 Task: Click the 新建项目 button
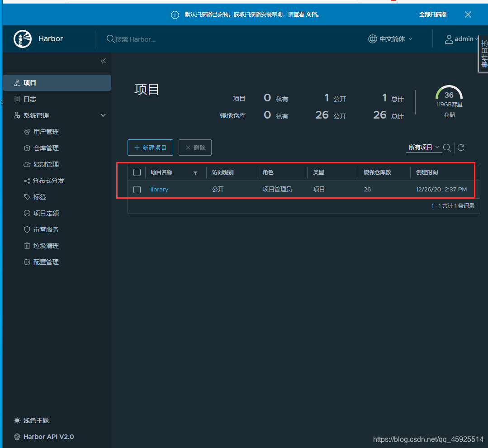tap(150, 148)
